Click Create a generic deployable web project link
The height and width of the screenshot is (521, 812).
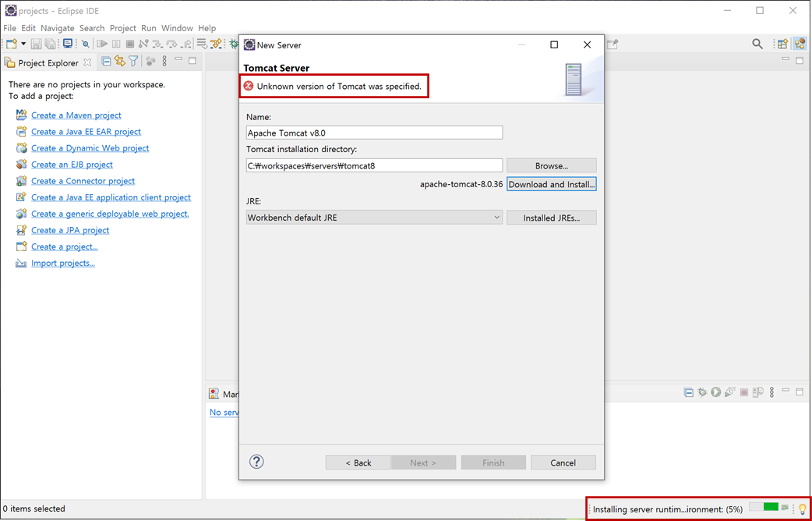point(110,214)
